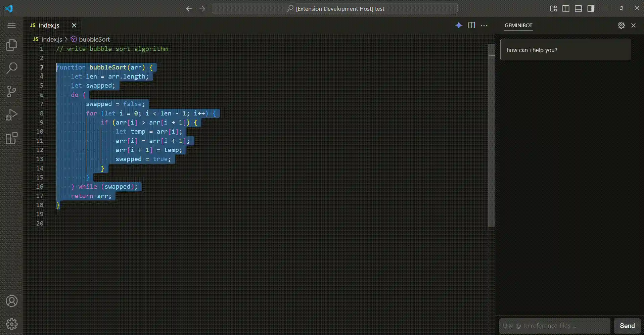644x335 pixels.
Task: Click the index.js breadcrumb item
Action: tap(51, 39)
